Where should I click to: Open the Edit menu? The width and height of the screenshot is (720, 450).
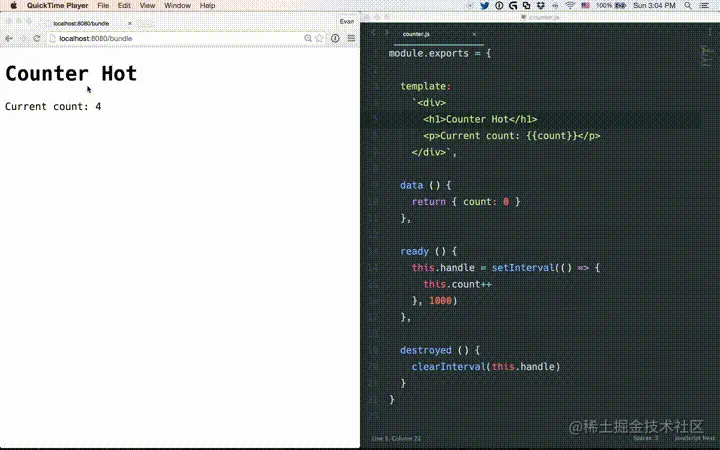coord(124,6)
